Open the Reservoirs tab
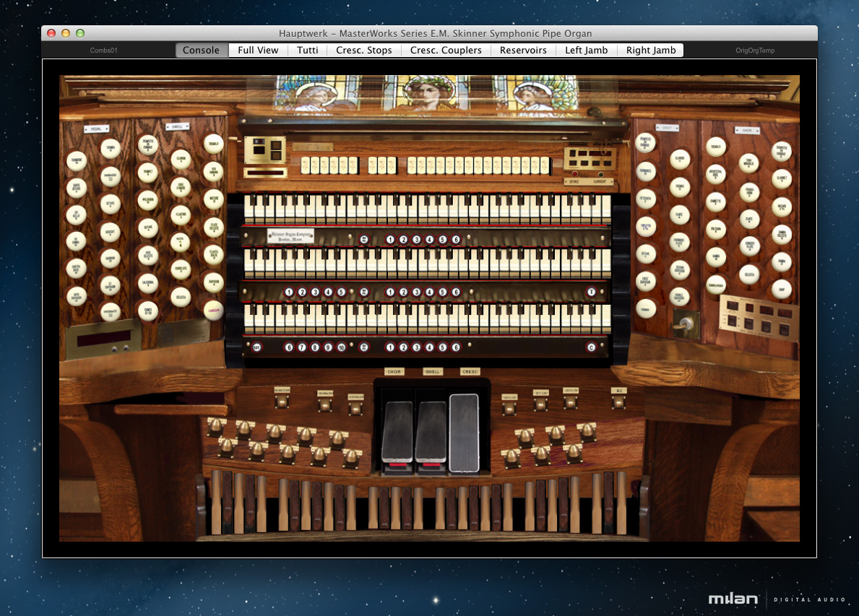The image size is (859, 616). coord(523,50)
